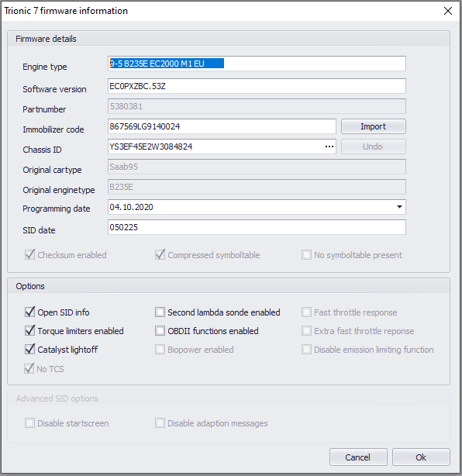Close the Trionic 7 firmware information dialog

(x=448, y=11)
